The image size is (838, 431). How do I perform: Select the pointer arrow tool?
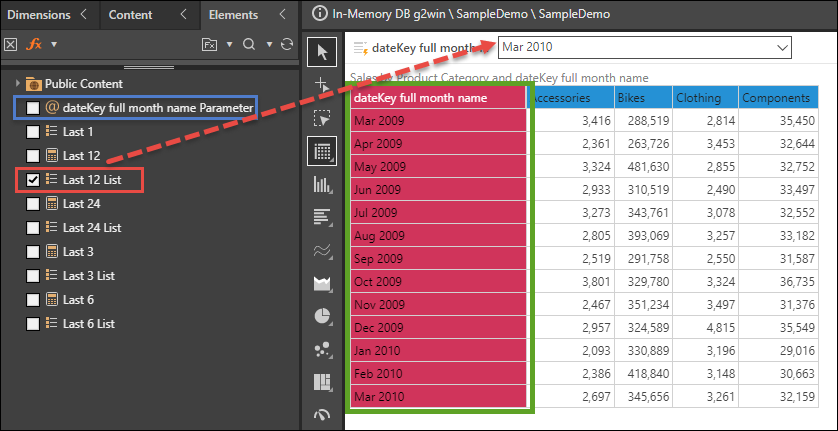click(x=321, y=50)
